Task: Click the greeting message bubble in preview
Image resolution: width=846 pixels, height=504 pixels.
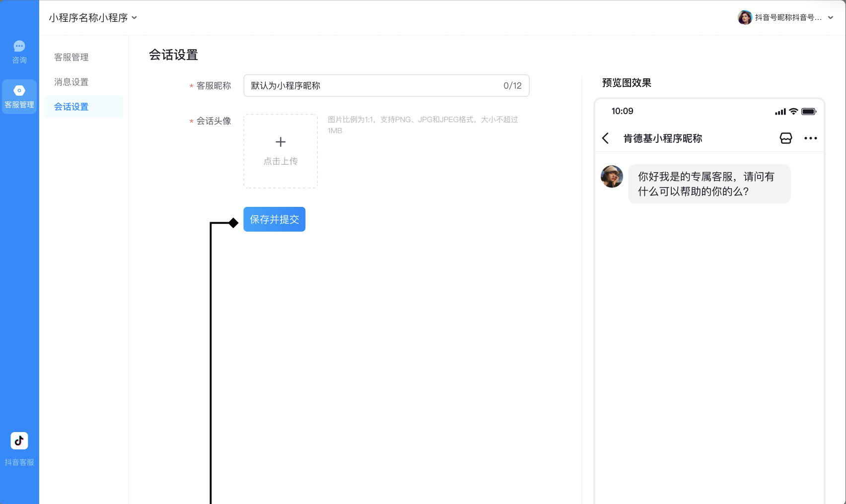Action: [709, 184]
